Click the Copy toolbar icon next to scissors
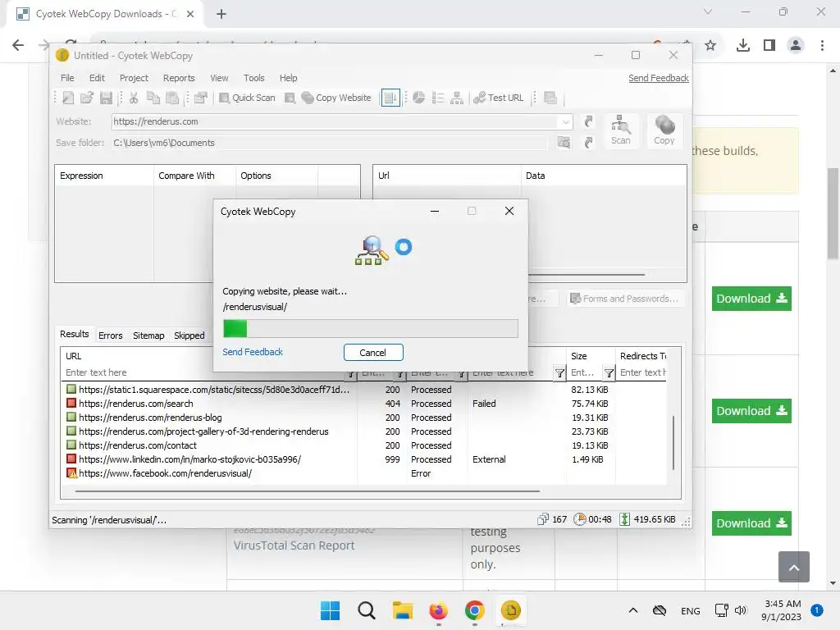Screen dimensions: 840x630 tap(153, 98)
